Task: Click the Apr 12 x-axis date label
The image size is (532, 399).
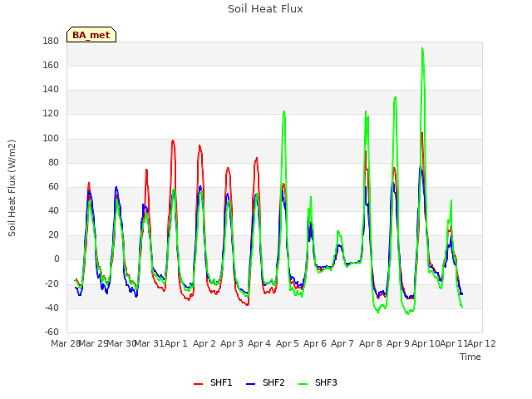Action: (x=482, y=343)
